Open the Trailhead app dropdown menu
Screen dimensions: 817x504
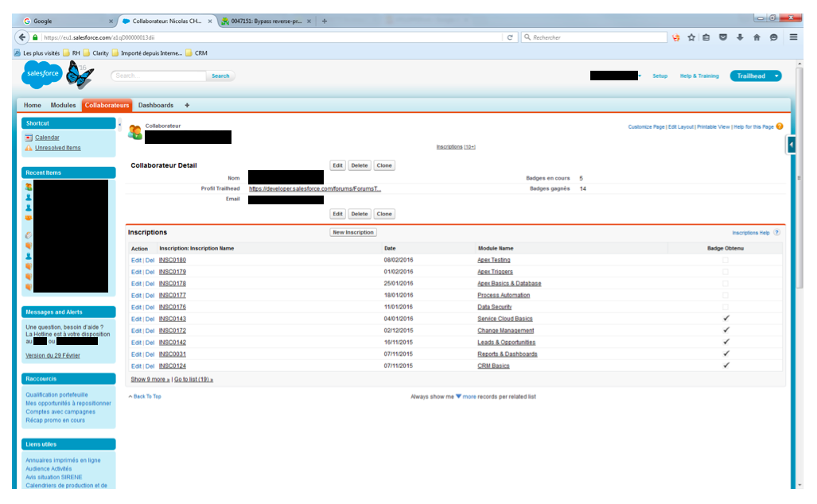pos(776,76)
